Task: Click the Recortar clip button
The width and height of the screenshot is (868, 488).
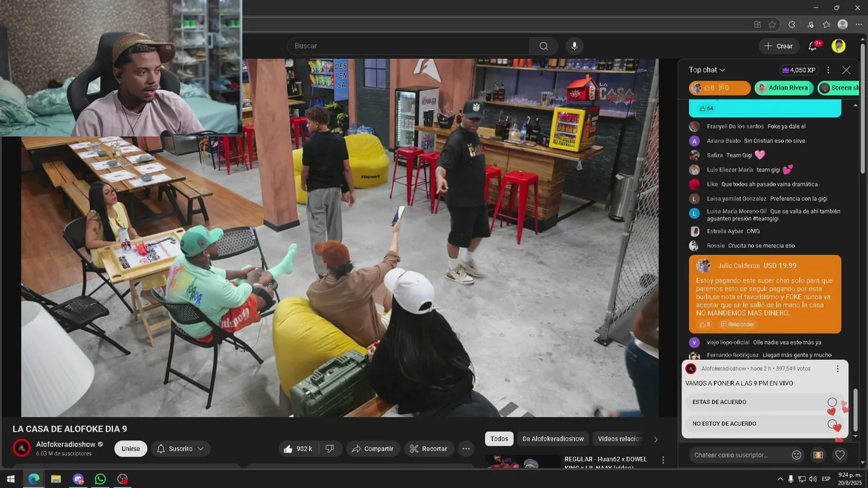Action: 428,449
